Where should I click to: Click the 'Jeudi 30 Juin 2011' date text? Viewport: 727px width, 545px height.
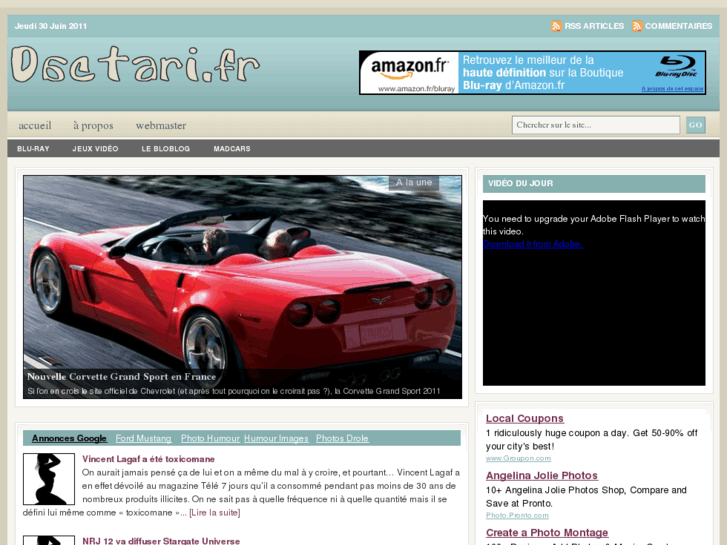click(x=51, y=26)
